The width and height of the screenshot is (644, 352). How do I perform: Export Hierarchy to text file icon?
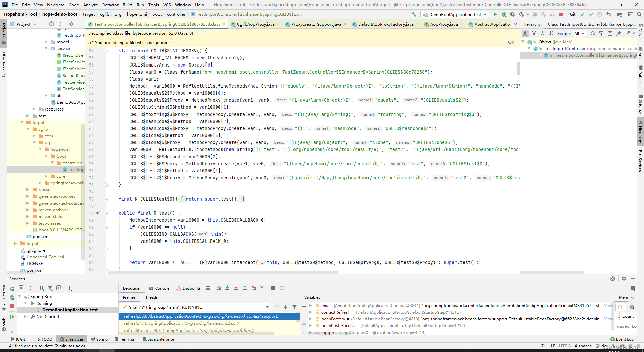coord(628,33)
